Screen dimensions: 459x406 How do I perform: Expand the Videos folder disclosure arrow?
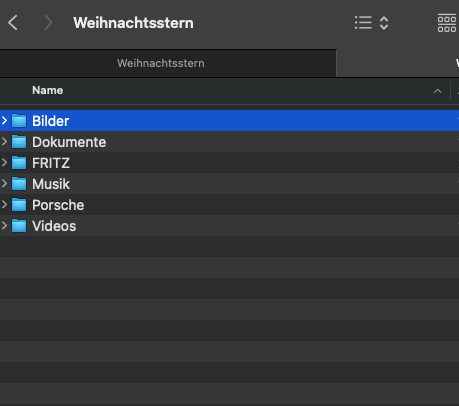[x=4, y=225]
